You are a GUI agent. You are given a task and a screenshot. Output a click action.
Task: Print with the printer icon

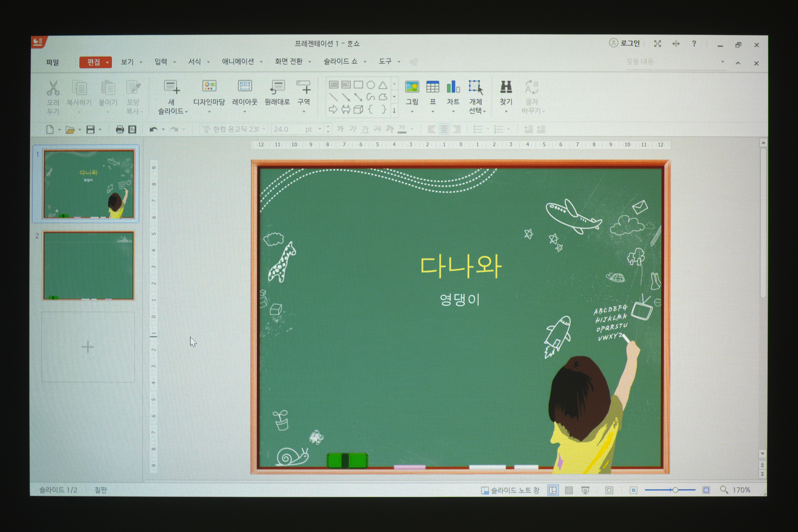point(120,130)
